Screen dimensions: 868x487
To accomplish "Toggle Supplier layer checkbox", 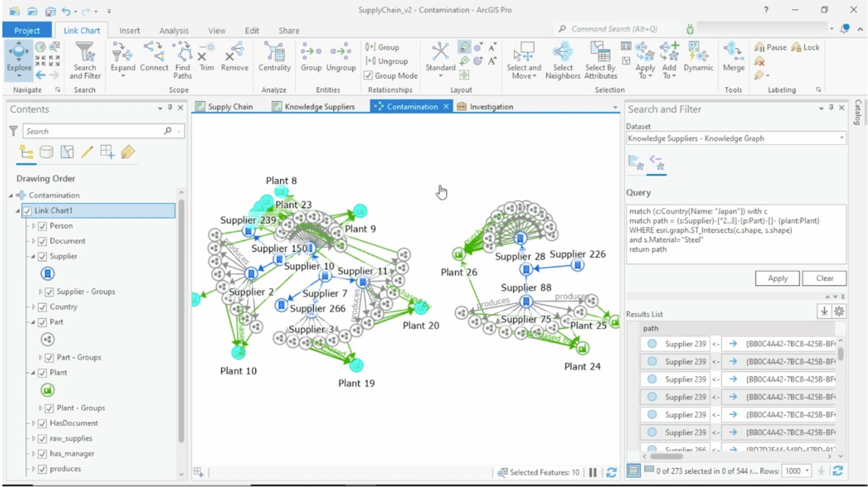I will 42,257.
